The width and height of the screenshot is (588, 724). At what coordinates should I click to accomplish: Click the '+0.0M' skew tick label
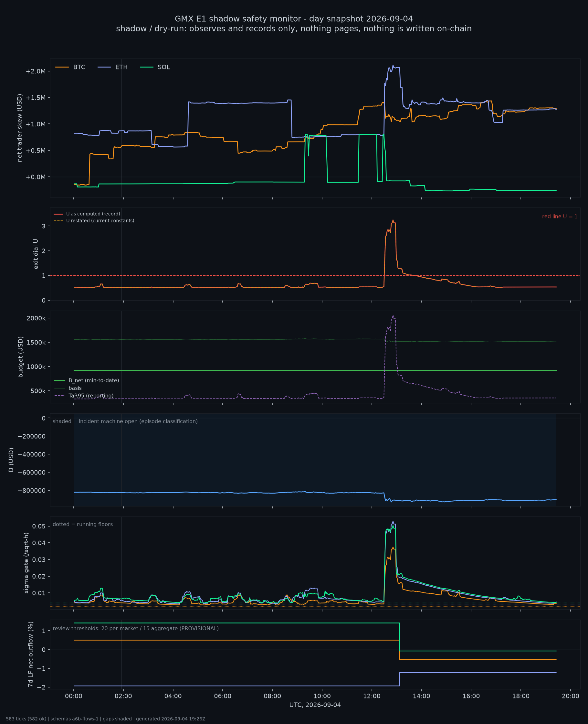(36, 177)
